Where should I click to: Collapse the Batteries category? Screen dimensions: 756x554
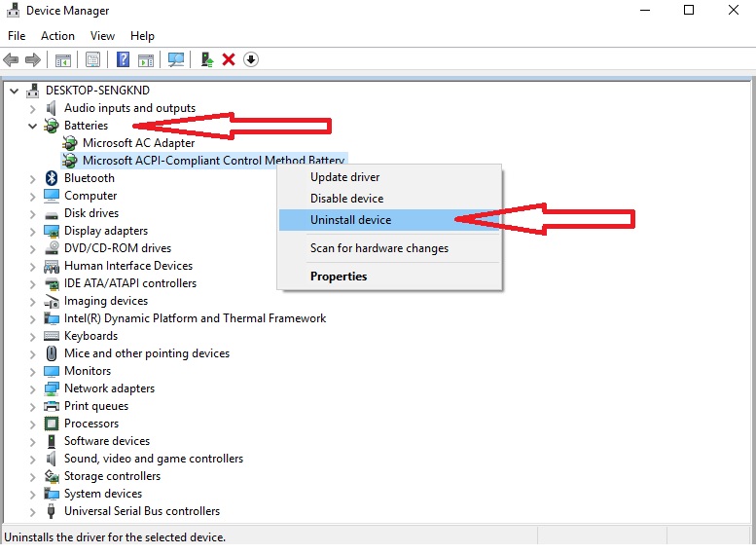[32, 126]
